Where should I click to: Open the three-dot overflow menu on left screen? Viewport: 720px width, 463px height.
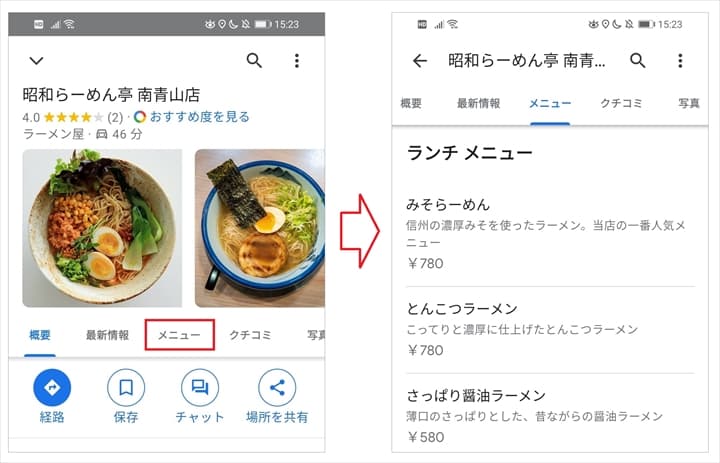(297, 61)
